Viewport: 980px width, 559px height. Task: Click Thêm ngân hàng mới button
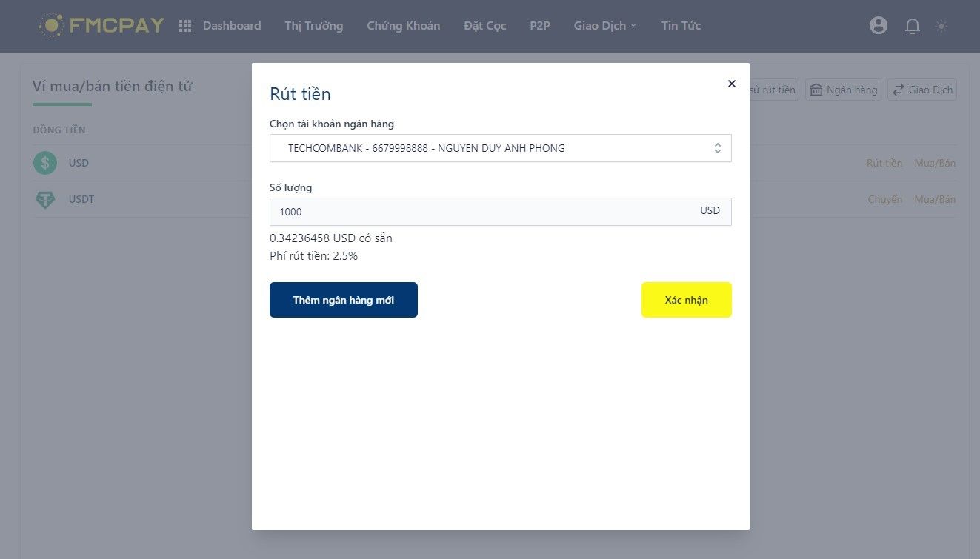coord(344,300)
